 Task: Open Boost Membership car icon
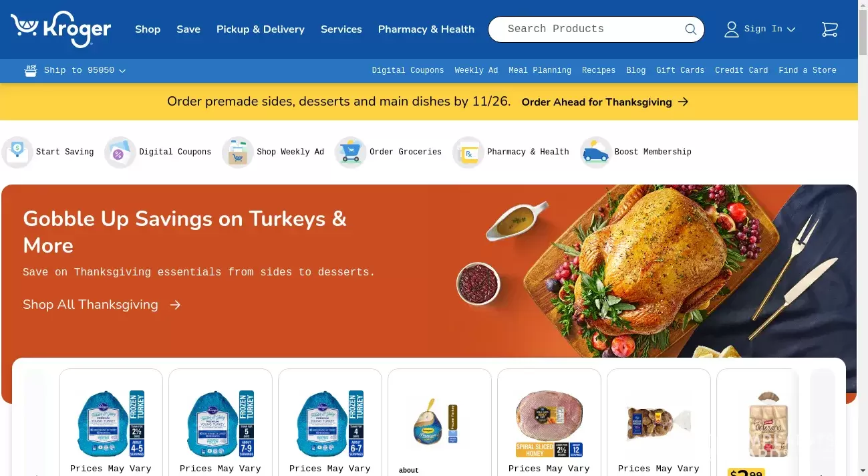click(x=595, y=152)
